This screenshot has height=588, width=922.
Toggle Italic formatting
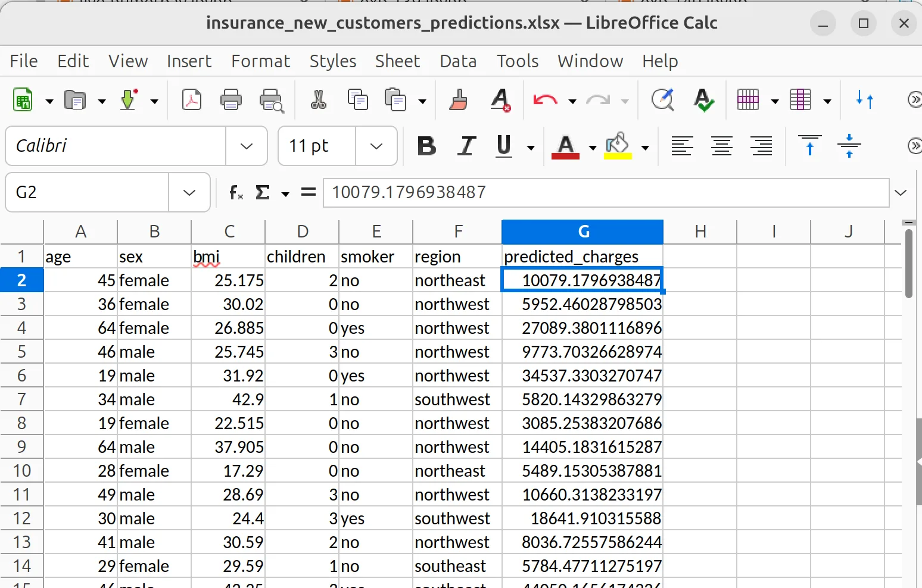pyautogui.click(x=466, y=146)
